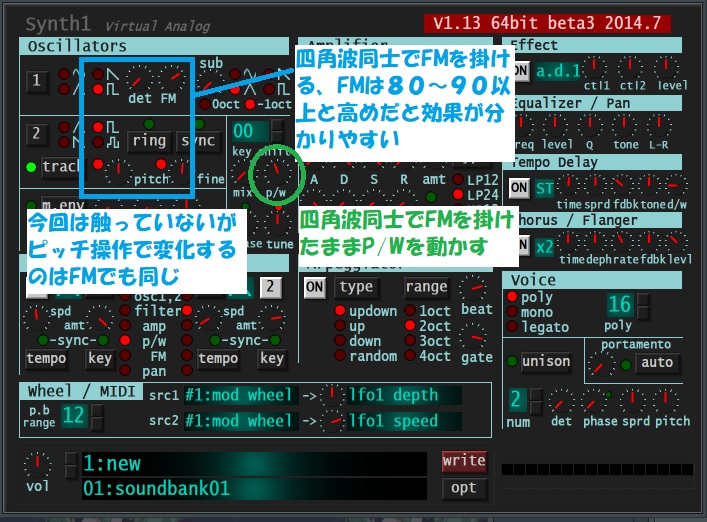The width and height of the screenshot is (707, 522).
Task: Click the unison phase knob
Action: click(592, 401)
